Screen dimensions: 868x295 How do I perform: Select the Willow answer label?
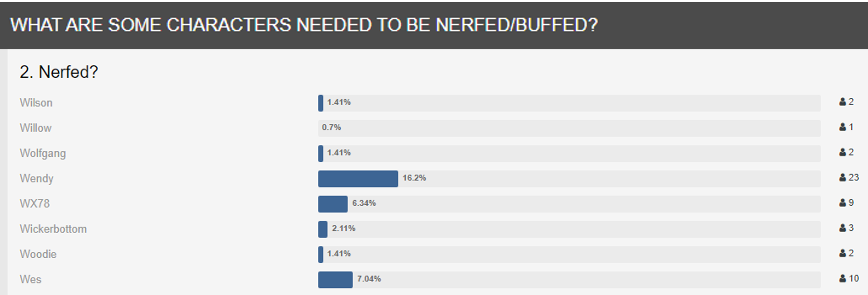36,128
